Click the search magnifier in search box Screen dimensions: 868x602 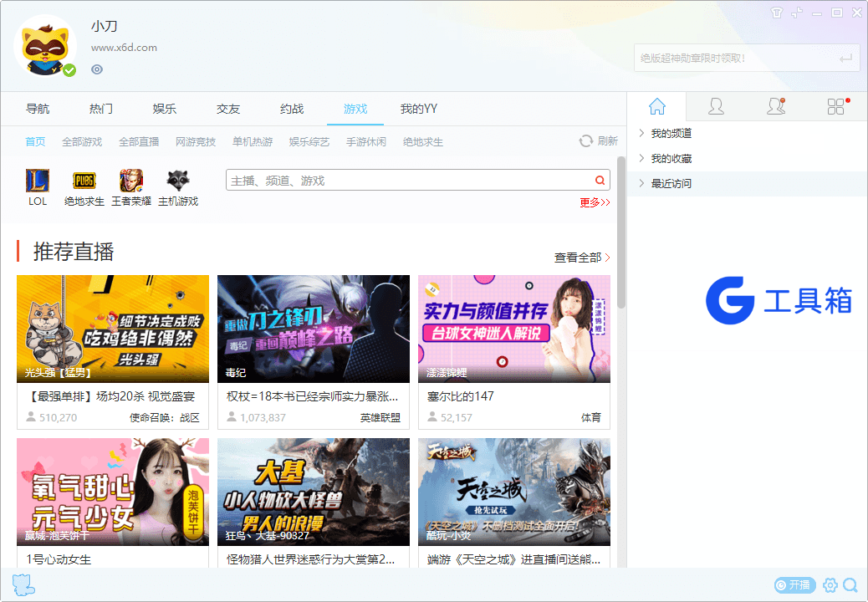click(600, 181)
